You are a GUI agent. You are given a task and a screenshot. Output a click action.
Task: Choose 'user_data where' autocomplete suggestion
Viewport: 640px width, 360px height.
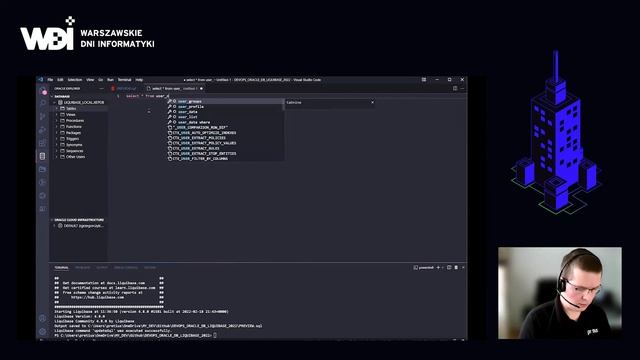click(x=225, y=122)
